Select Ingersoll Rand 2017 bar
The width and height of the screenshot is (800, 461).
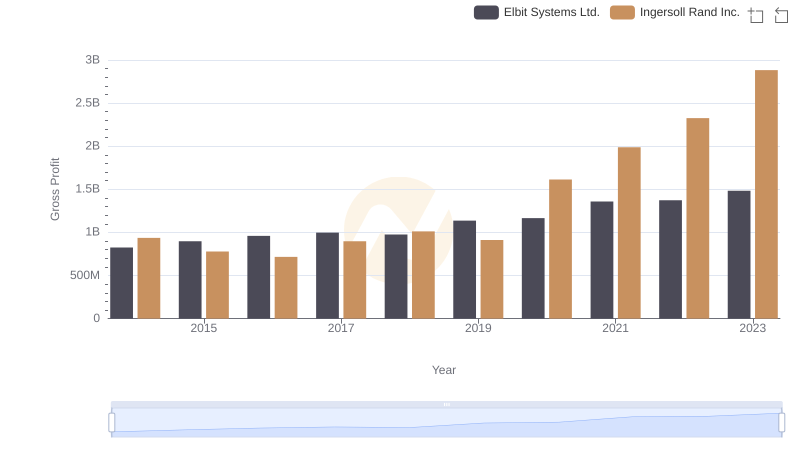tap(355, 279)
